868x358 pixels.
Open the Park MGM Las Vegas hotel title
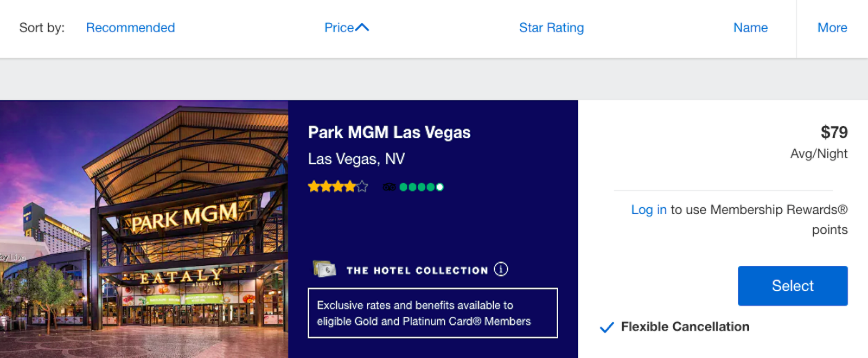[389, 132]
